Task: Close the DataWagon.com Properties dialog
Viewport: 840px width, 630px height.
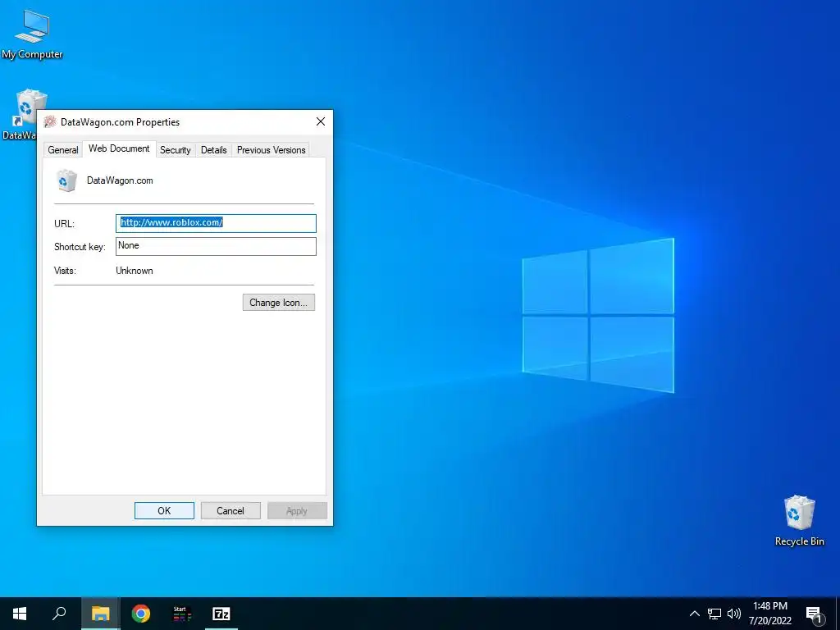Action: 321,121
